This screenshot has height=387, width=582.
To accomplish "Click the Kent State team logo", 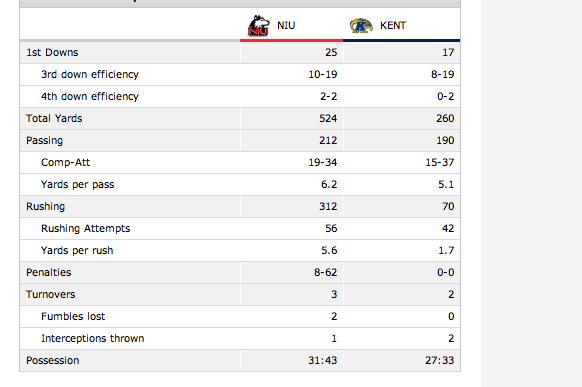I will (361, 26).
